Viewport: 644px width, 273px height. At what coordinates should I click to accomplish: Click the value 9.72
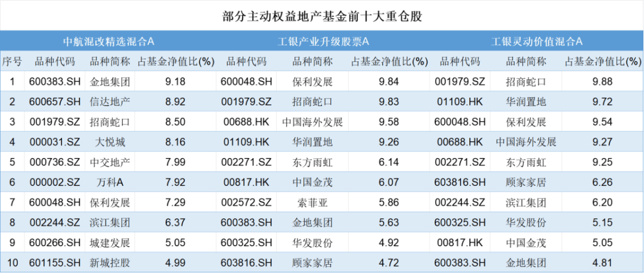[602, 102]
